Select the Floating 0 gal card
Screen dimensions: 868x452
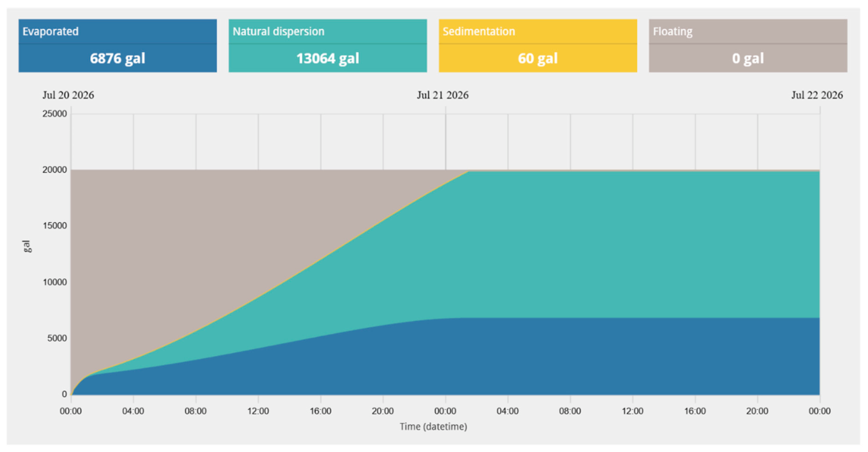pos(748,46)
